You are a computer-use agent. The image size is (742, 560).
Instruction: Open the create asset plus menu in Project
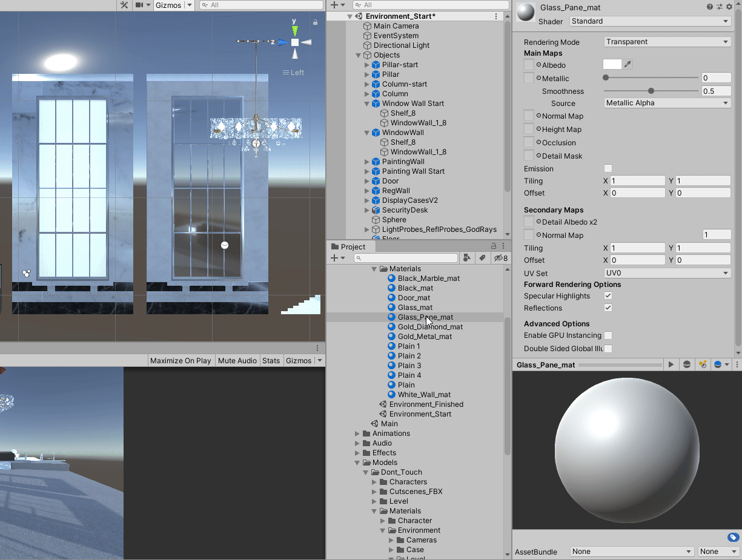point(334,257)
